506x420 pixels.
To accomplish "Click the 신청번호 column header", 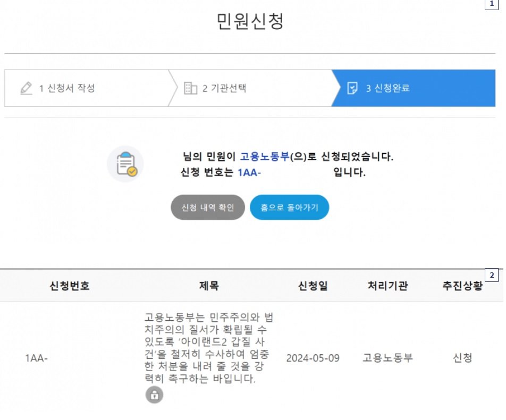I will (69, 286).
